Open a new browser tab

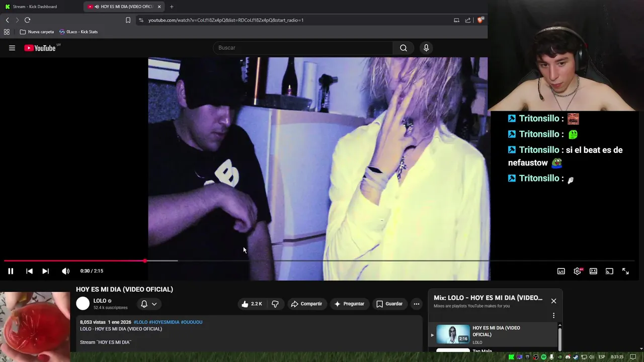[x=172, y=7]
